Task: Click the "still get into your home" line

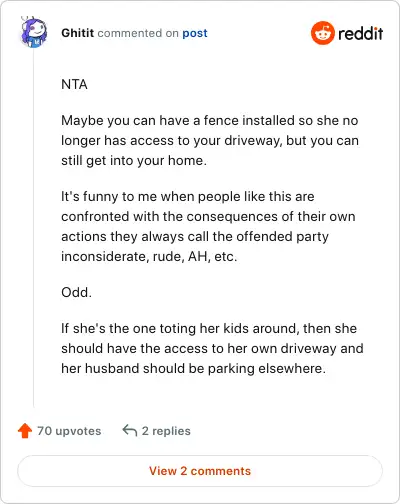Action: [x=134, y=161]
